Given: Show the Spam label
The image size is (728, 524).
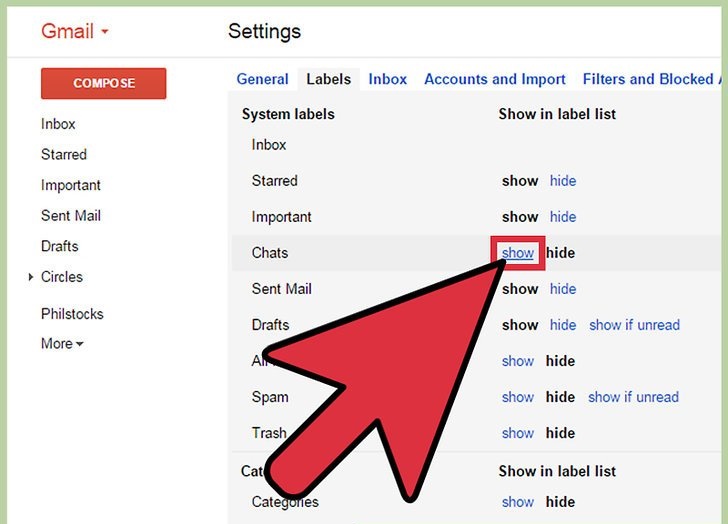Looking at the screenshot, I should click(518, 397).
